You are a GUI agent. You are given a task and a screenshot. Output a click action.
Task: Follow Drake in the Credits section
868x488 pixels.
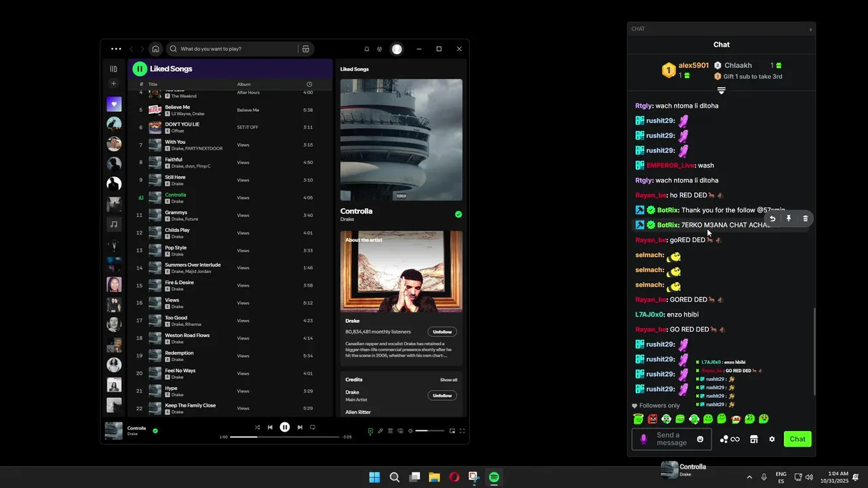pyautogui.click(x=442, y=396)
